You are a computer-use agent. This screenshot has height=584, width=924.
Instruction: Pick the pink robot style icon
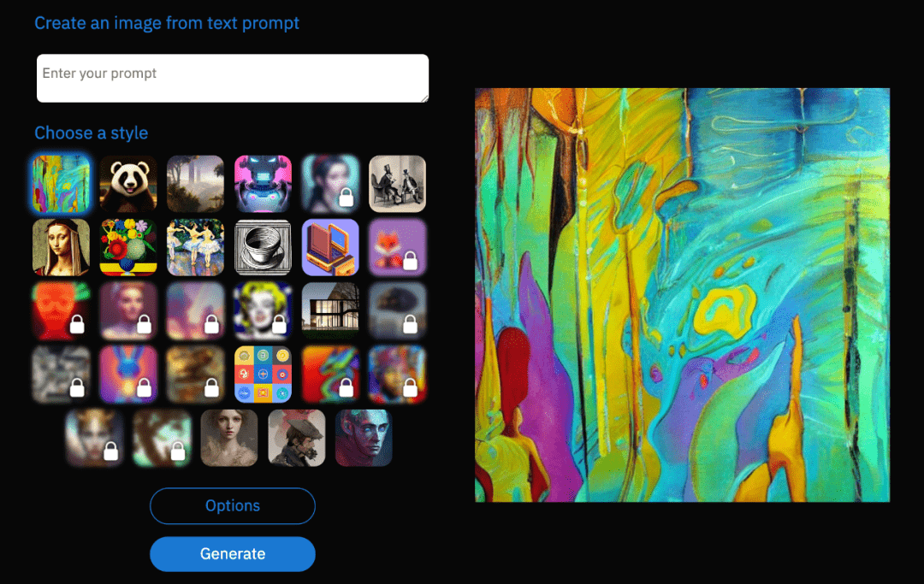[263, 184]
